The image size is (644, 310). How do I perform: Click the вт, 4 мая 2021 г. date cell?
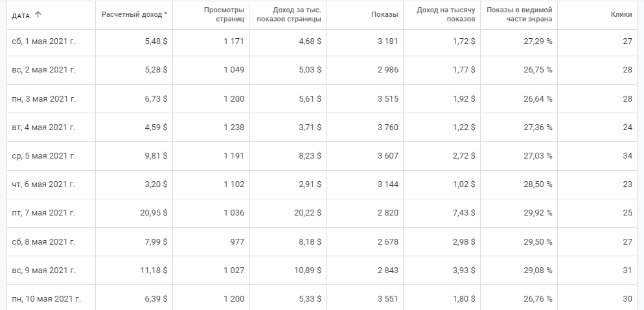click(x=44, y=127)
